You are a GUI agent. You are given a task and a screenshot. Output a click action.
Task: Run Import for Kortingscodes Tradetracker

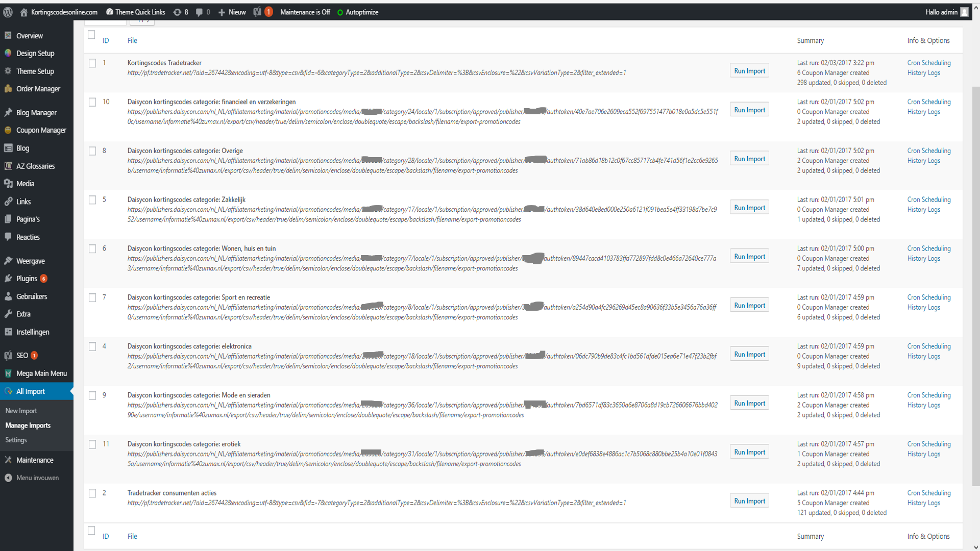coord(749,71)
